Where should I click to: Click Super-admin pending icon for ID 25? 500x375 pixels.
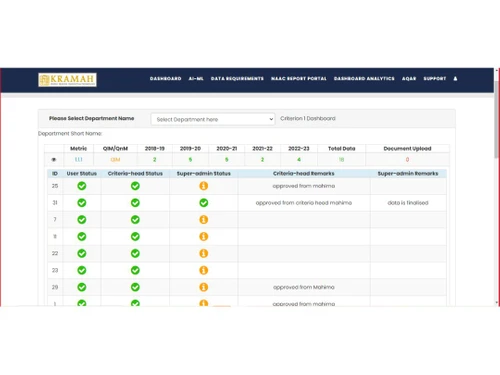pos(204,186)
